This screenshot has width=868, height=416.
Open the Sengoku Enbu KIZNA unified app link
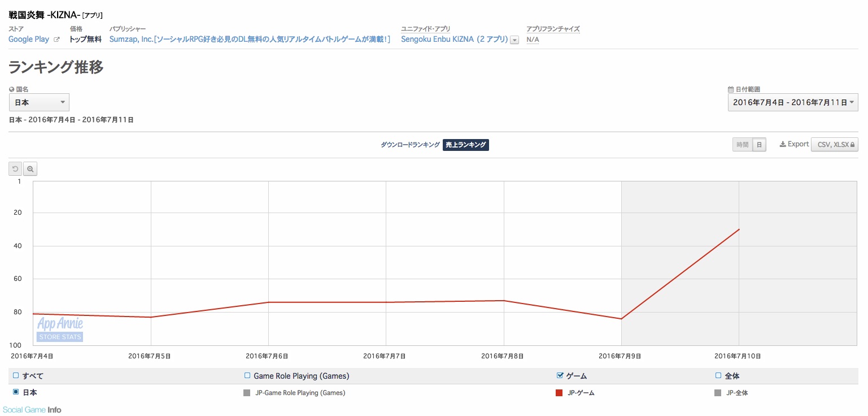454,40
